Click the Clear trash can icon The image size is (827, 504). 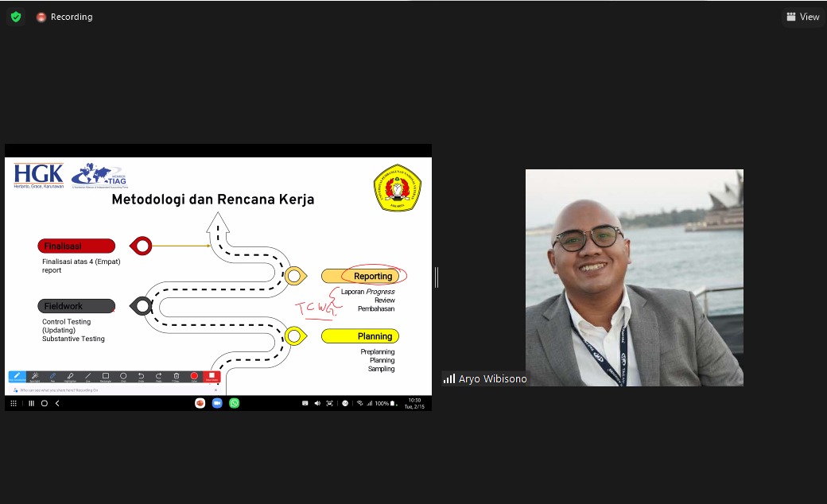pos(176,377)
